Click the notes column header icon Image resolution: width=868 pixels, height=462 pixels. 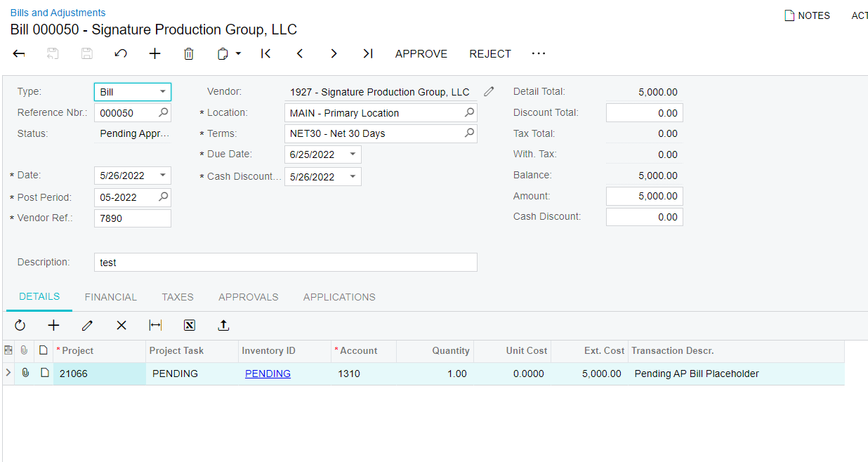click(x=44, y=350)
